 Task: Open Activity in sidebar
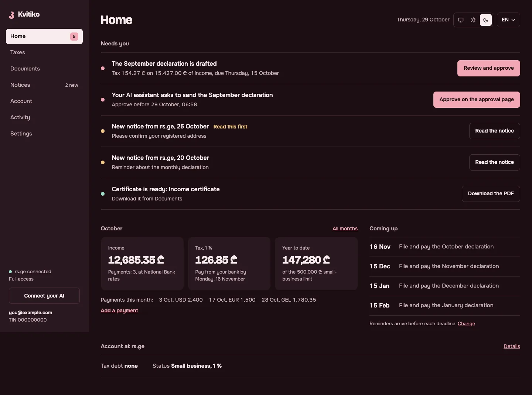point(44,117)
